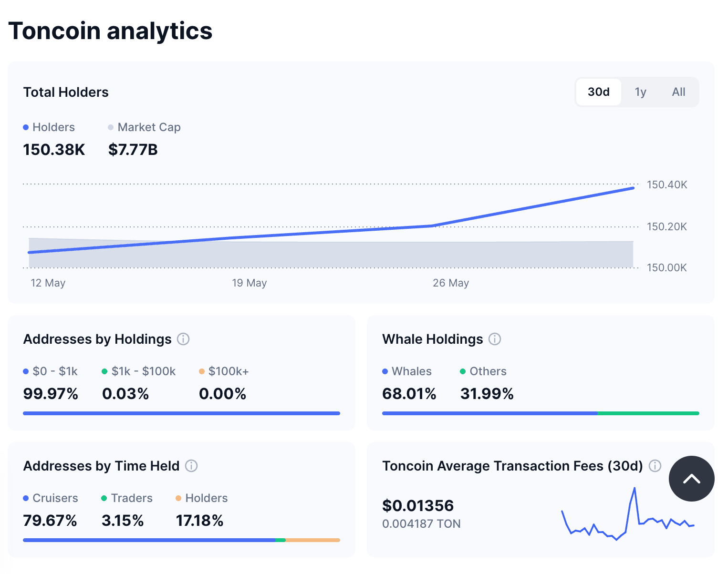Click the Traders legend label
The width and height of the screenshot is (728, 574).
point(127,498)
